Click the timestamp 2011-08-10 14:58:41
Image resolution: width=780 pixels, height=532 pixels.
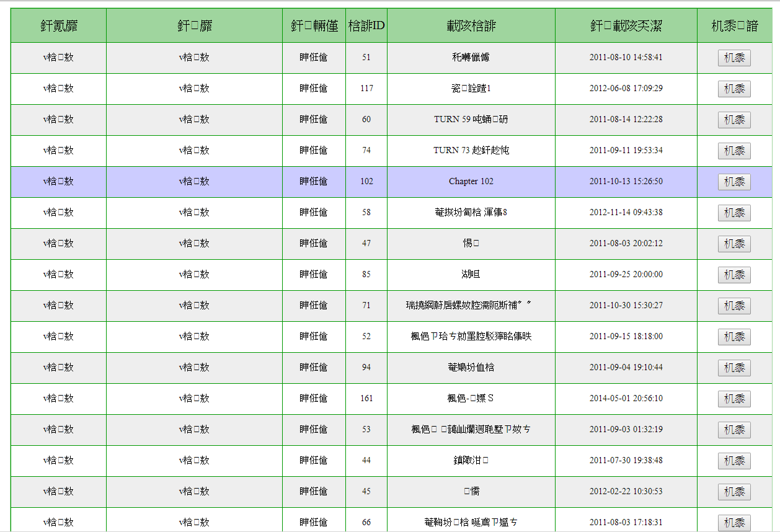626,58
